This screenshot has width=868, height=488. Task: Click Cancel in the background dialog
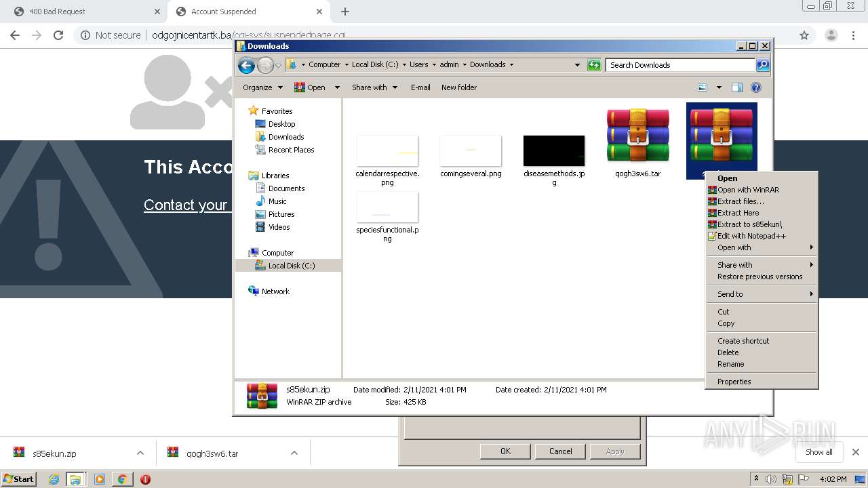pyautogui.click(x=560, y=451)
